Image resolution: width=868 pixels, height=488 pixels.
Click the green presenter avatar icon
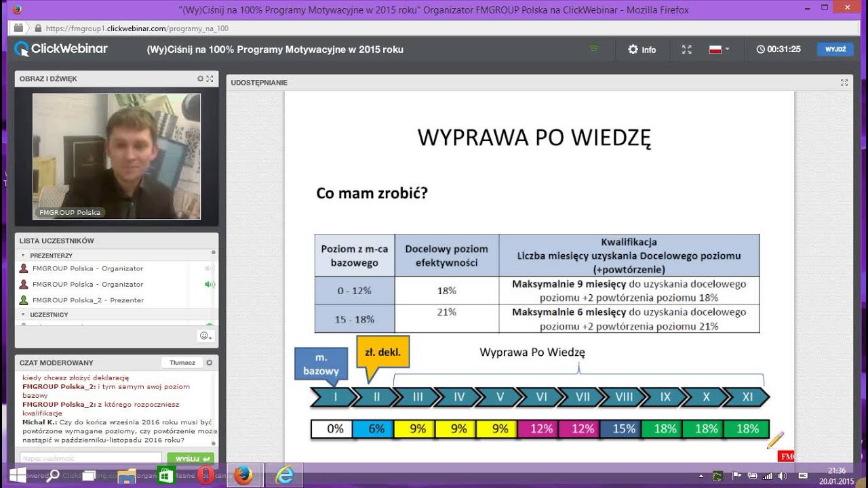coord(24,300)
